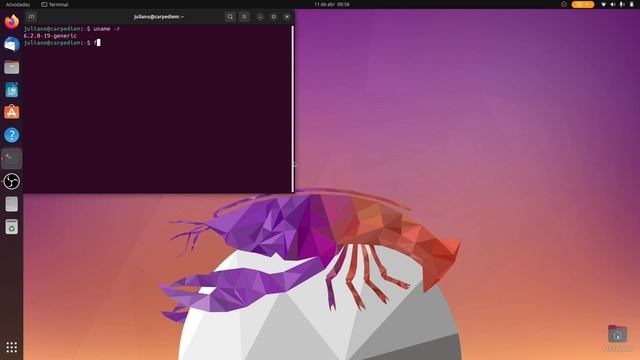Open the Ubuntu Software store icon
This screenshot has width=640, height=360.
coord(12,112)
